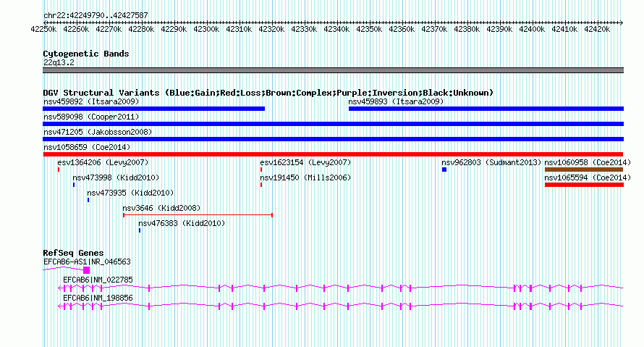
Task: Click the red nsv1058659 (Coe2014) loss bar
Action: pos(333,154)
